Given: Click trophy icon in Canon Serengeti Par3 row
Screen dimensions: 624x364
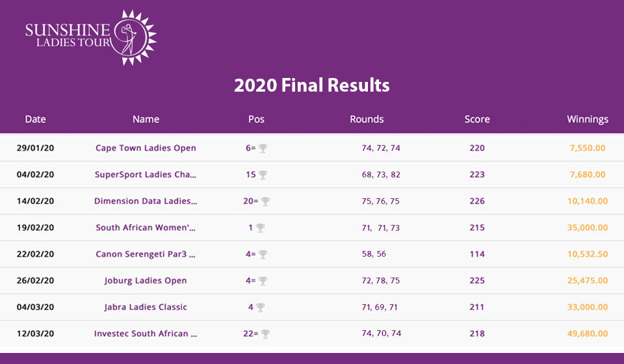Looking at the screenshot, I should point(263,254).
